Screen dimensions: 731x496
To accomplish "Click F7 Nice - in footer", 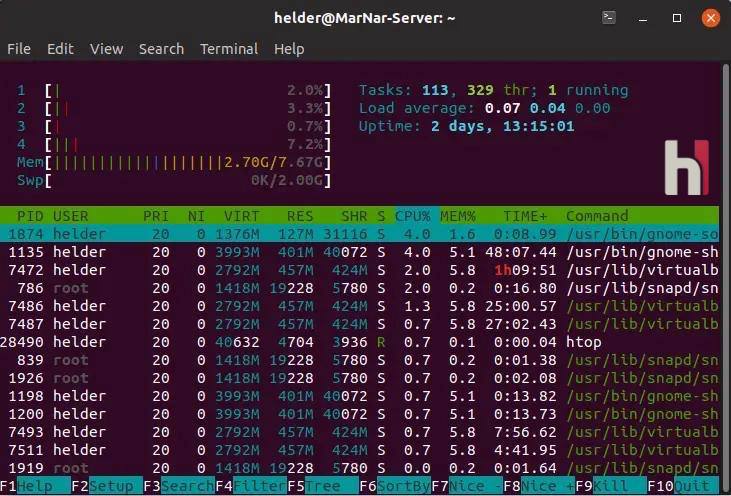I will [467, 486].
